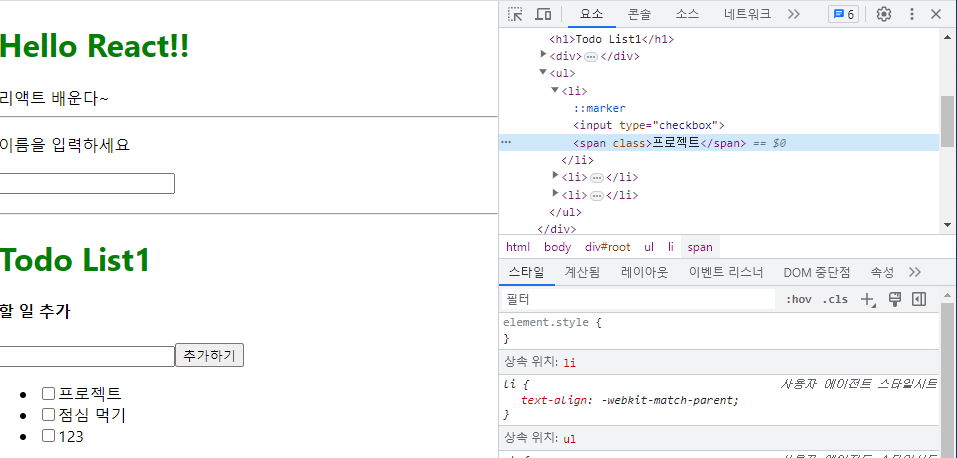The width and height of the screenshot is (957, 458).
Task: Switch to the 요소 tab
Action: (x=591, y=14)
